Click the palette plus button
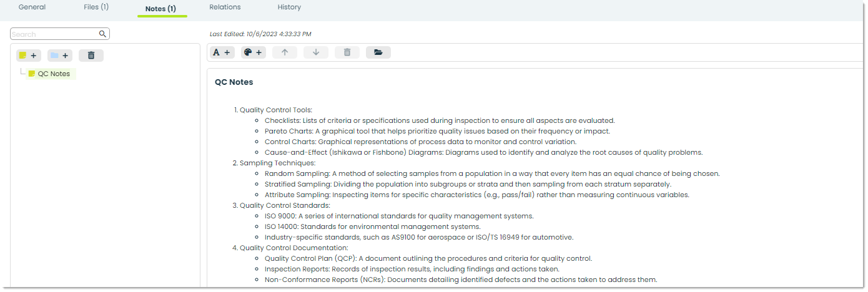 (254, 52)
